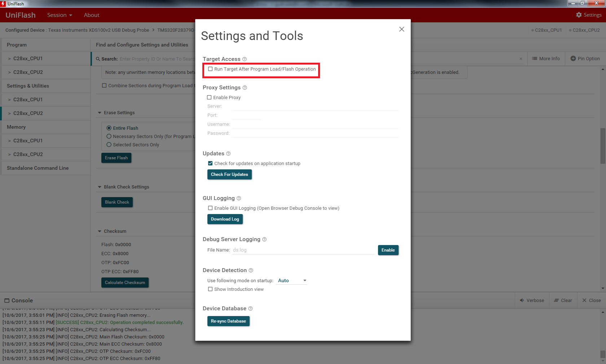This screenshot has height=364, width=606.
Task: Open the Session dropdown menu
Action: tap(60, 15)
